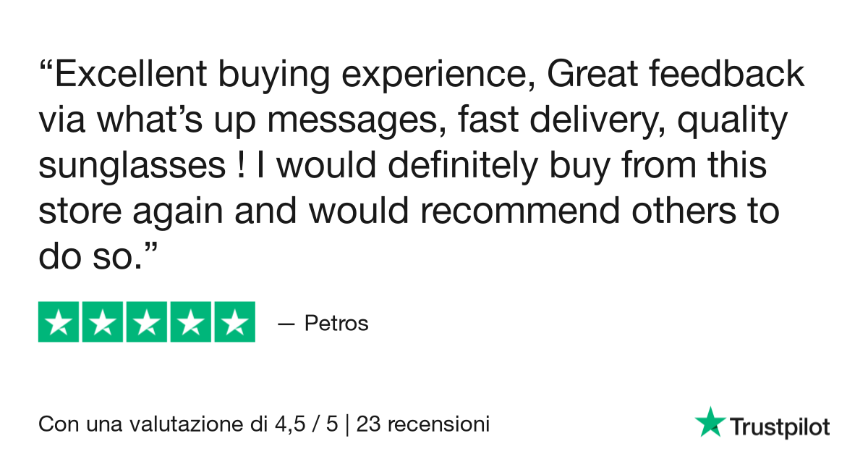The width and height of the screenshot is (868, 454).
Task: Open the 23 recensioni reviews count
Action: coord(423,423)
